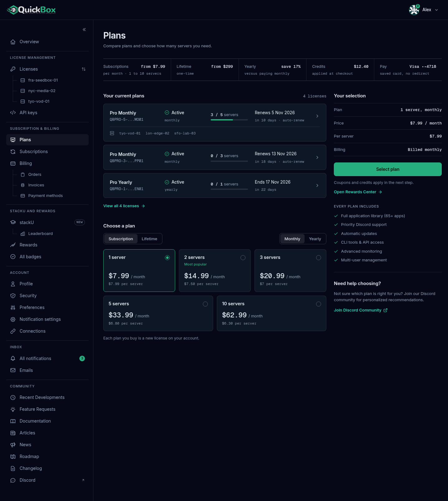Switch to the Lifetime tab
448x501 pixels.
coord(149,239)
